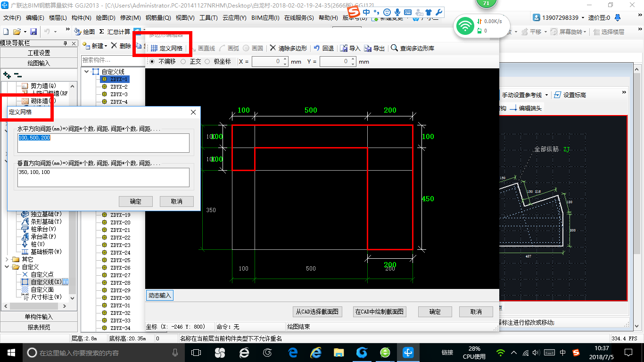
Task: Open 在线服务(S) menu
Action: pyautogui.click(x=299, y=18)
